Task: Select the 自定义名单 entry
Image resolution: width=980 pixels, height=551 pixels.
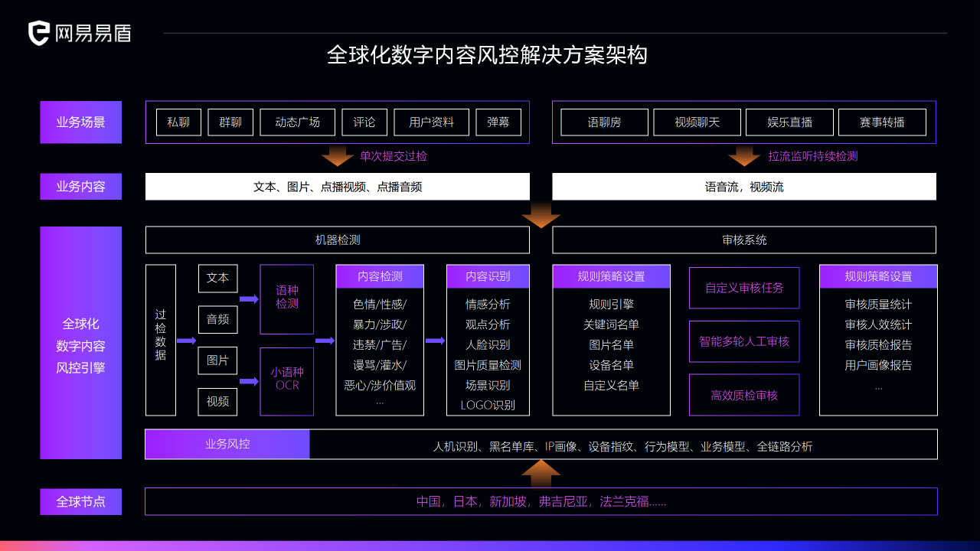Action: pyautogui.click(x=611, y=385)
